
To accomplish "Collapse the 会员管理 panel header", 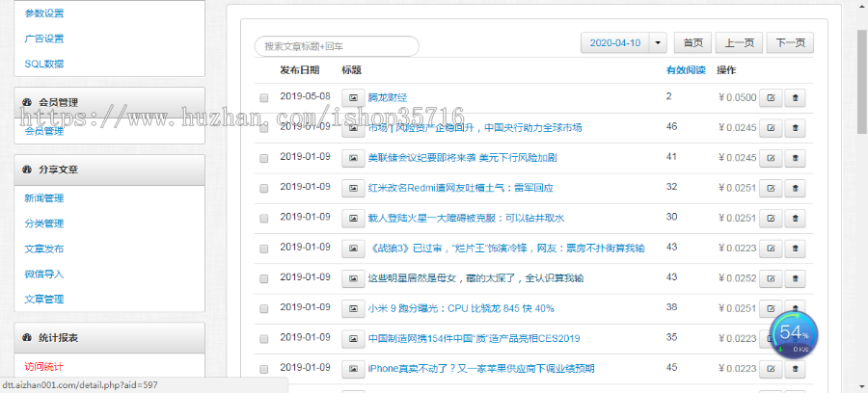I will point(110,102).
